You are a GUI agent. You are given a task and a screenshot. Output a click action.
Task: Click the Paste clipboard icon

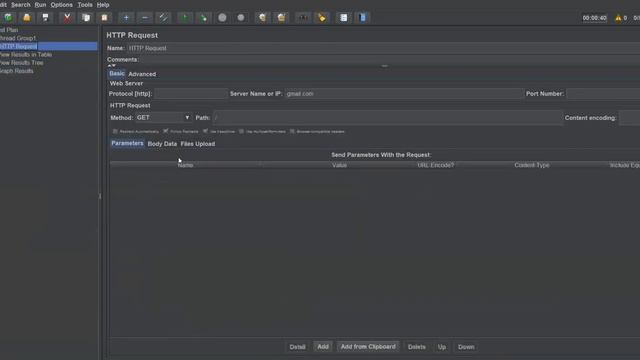[x=104, y=18]
